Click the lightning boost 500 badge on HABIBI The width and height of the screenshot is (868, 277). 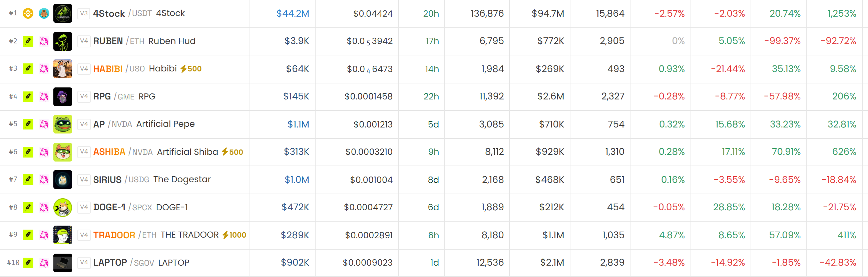pyautogui.click(x=191, y=69)
